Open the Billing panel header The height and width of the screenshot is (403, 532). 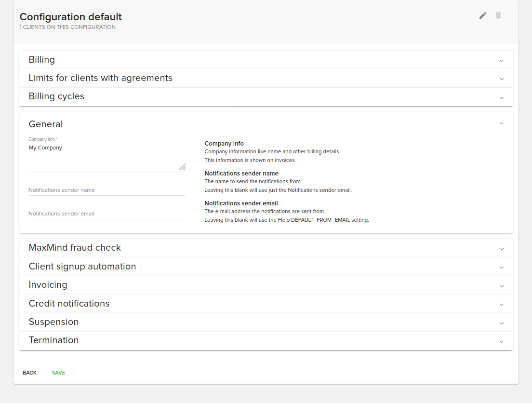[266, 60]
